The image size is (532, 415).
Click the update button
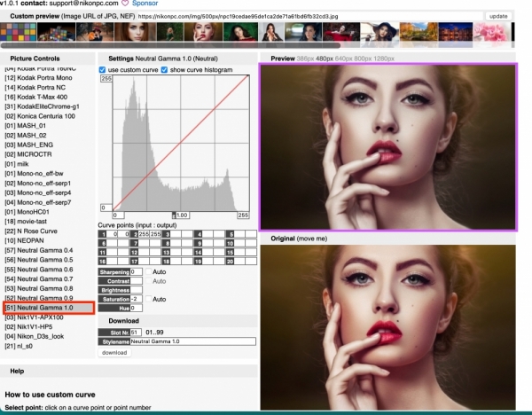pyautogui.click(x=498, y=16)
